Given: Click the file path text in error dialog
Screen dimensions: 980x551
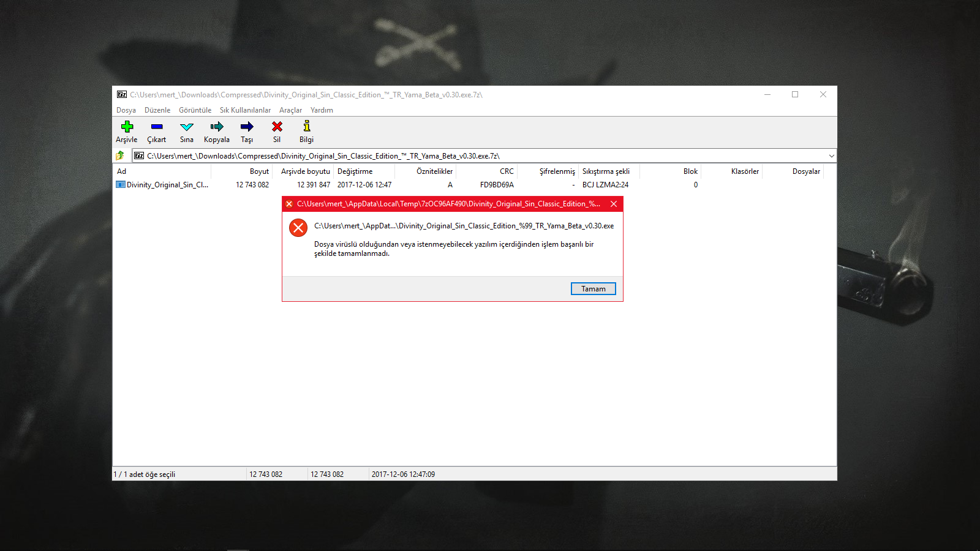Looking at the screenshot, I should (464, 226).
